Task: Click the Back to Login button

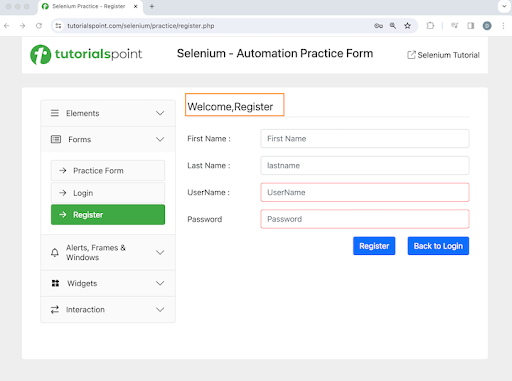Action: click(438, 246)
